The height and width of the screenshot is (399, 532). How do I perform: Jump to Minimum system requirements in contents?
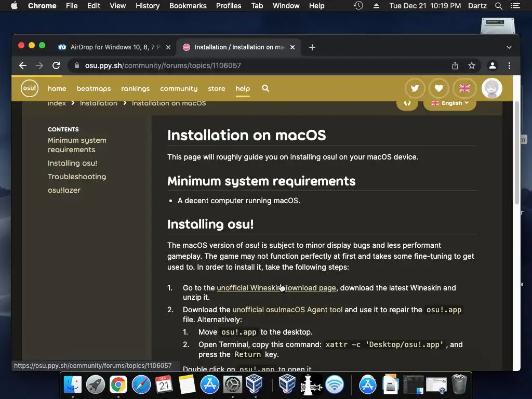coord(77,145)
